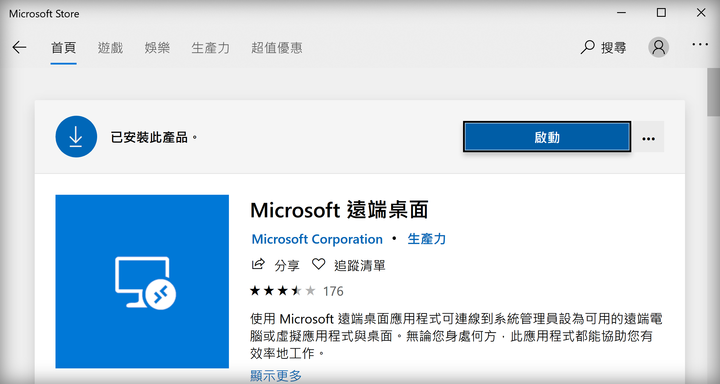Click the blue download circle icon
Image resolution: width=720 pixels, height=384 pixels.
[76, 136]
